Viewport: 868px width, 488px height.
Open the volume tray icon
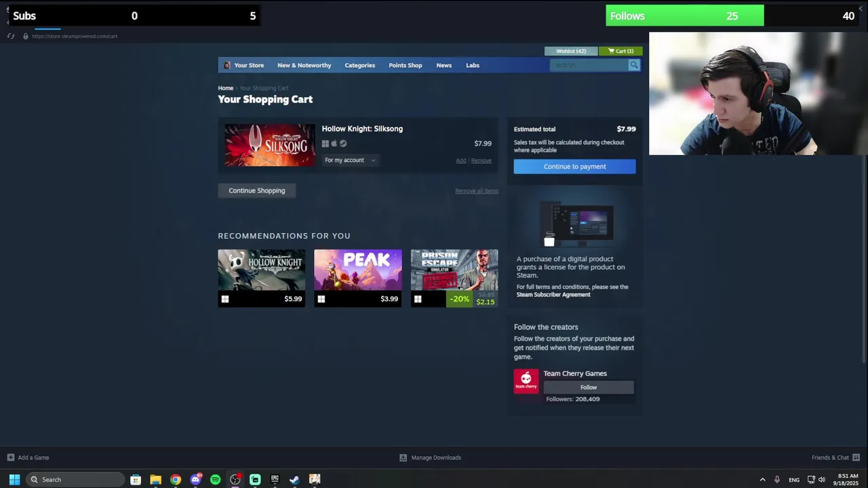point(822,479)
